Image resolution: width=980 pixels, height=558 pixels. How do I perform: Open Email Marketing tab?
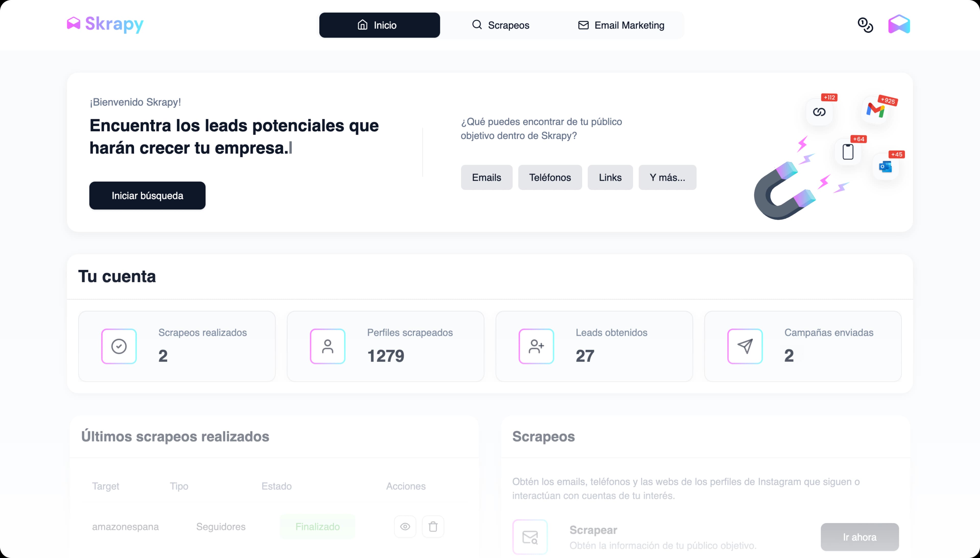tap(621, 25)
